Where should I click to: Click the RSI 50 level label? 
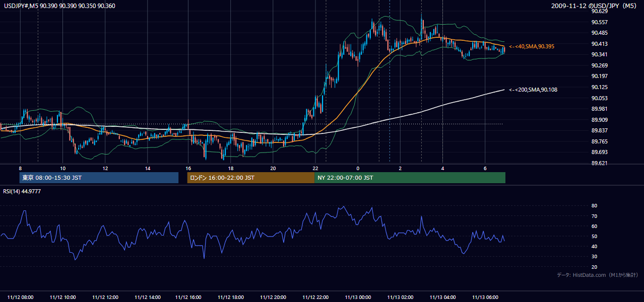click(x=594, y=236)
